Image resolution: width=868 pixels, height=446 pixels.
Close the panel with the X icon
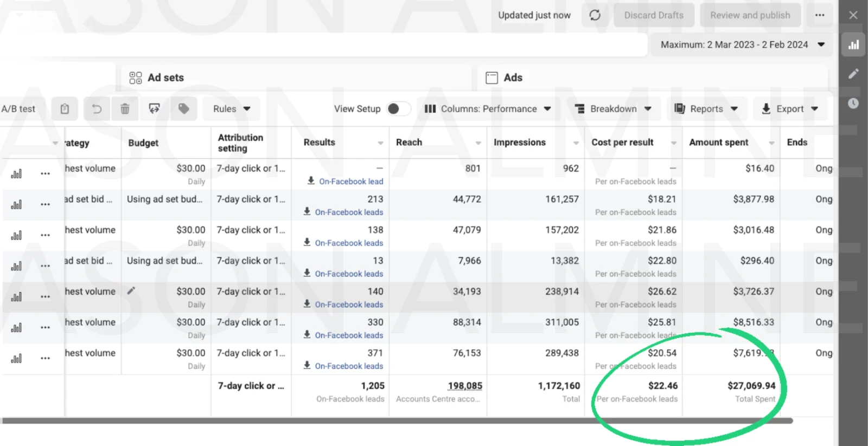click(x=853, y=15)
